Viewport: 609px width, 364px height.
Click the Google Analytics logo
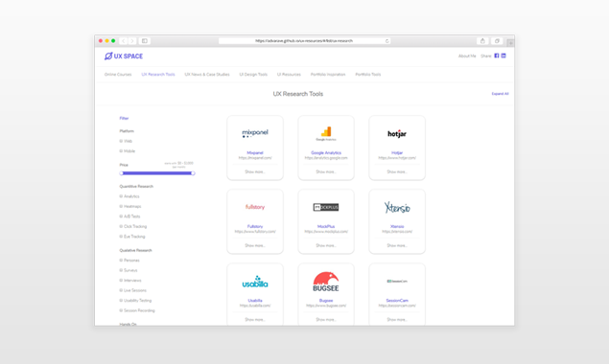[x=326, y=133]
